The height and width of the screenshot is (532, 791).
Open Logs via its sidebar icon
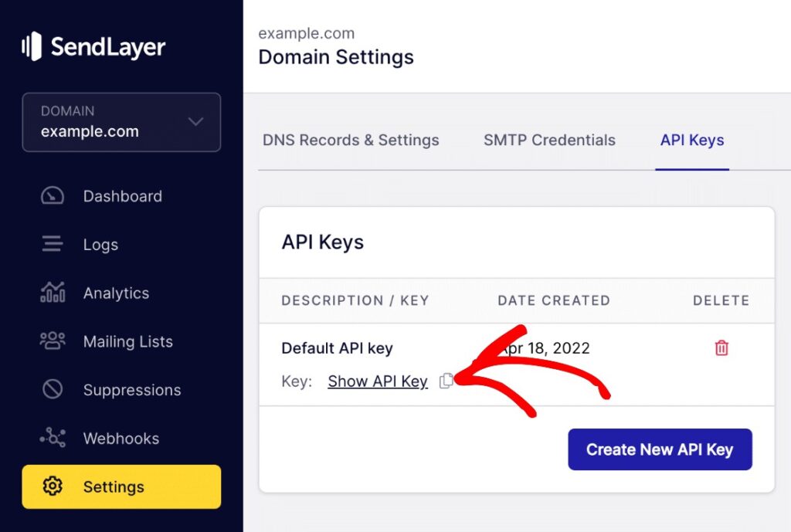tap(52, 244)
